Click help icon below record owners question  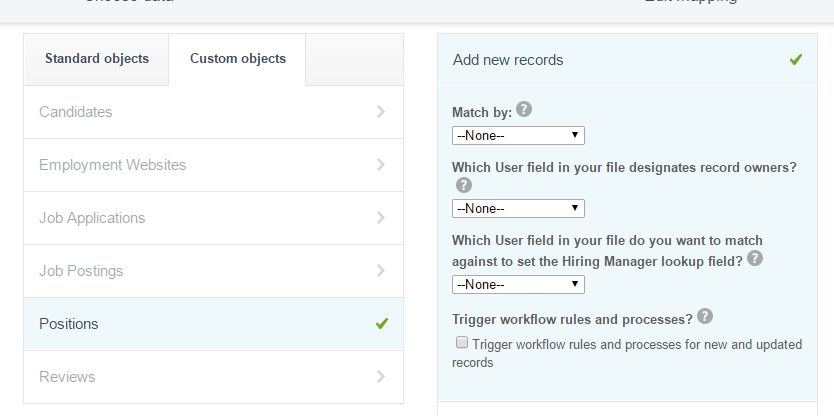(463, 186)
